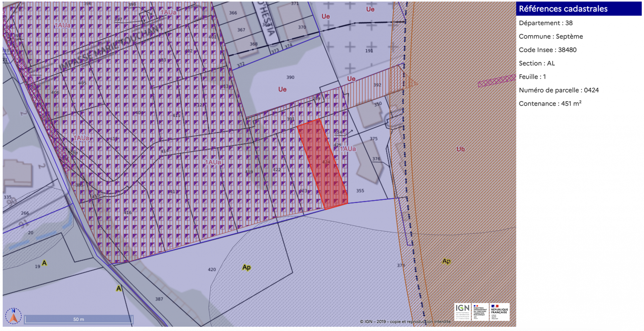Click the IGN logo

pyautogui.click(x=462, y=312)
